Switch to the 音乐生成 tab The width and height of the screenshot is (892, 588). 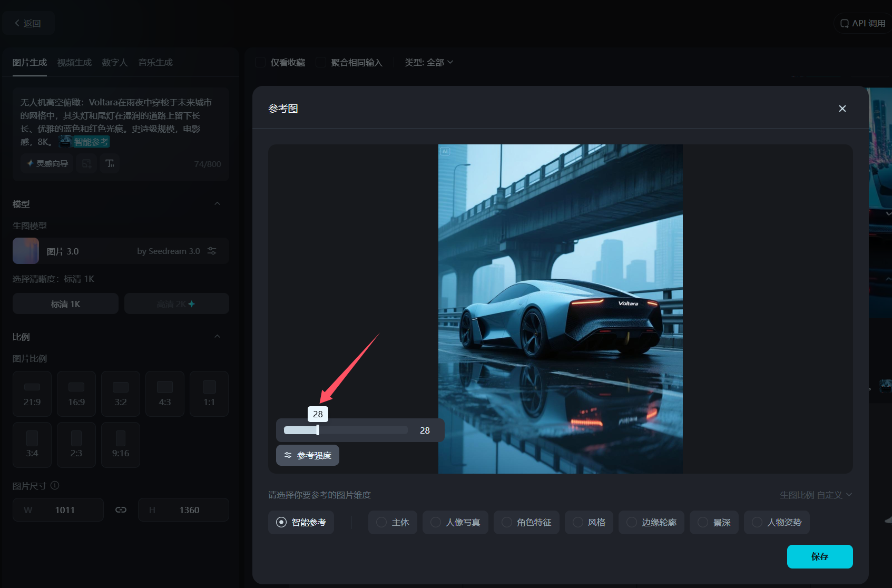tap(155, 62)
